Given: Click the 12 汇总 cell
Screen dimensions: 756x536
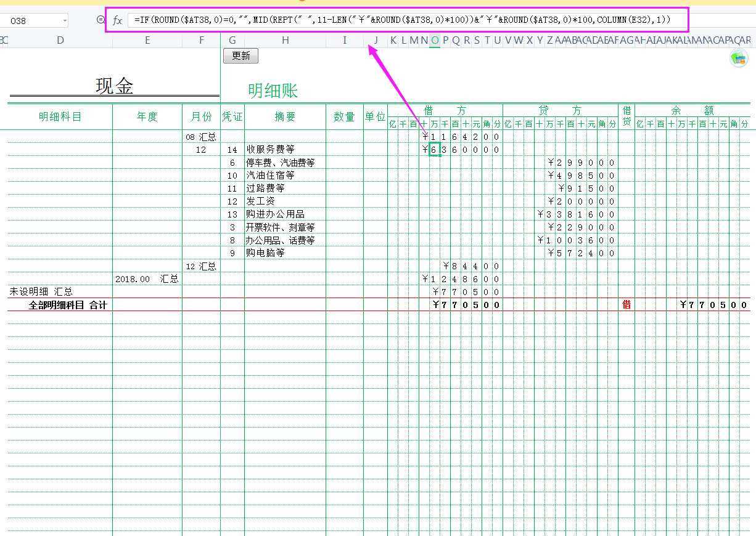Looking at the screenshot, I should click(x=201, y=266).
